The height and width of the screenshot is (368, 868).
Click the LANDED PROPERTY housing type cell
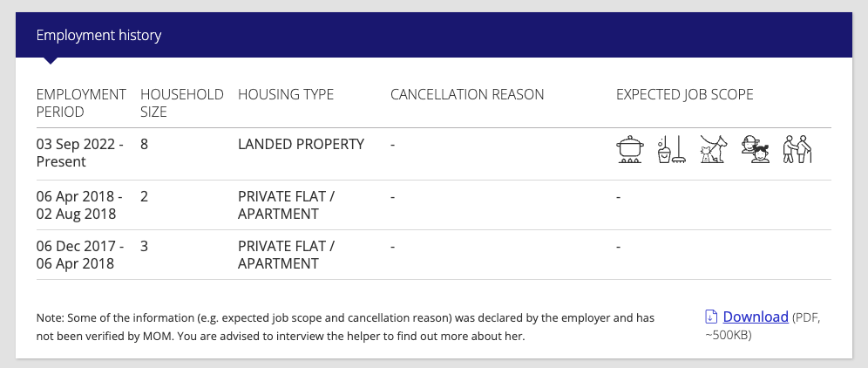click(x=302, y=144)
